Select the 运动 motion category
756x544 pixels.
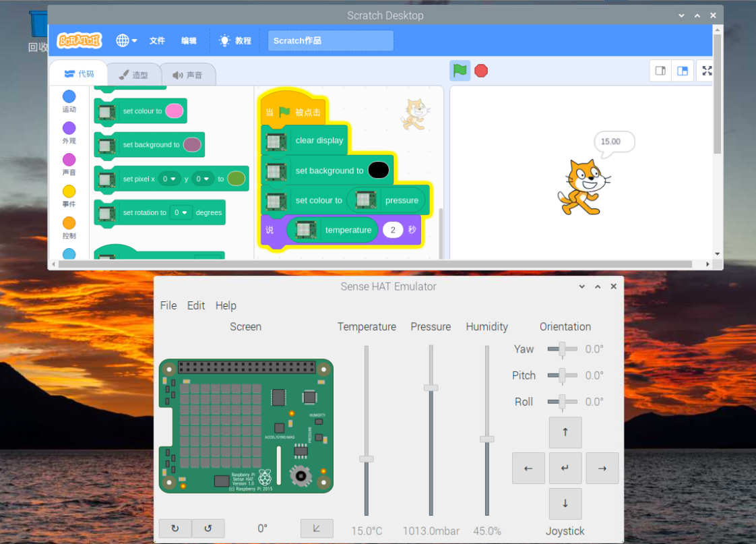pos(69,101)
